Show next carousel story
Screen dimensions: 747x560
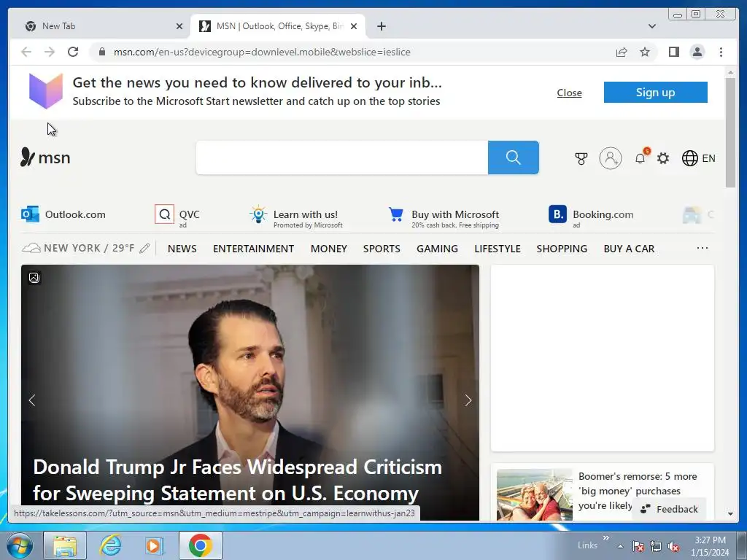tap(468, 400)
